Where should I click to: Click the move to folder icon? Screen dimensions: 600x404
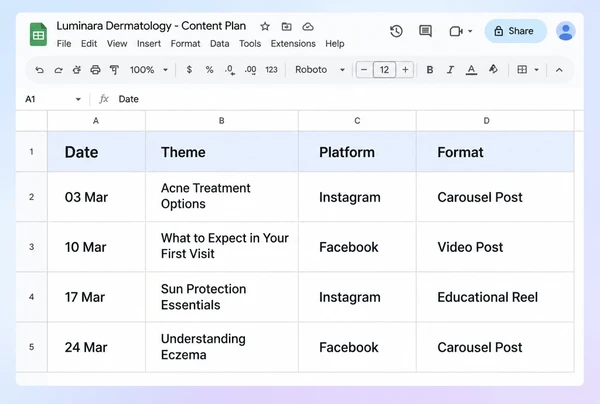click(286, 26)
